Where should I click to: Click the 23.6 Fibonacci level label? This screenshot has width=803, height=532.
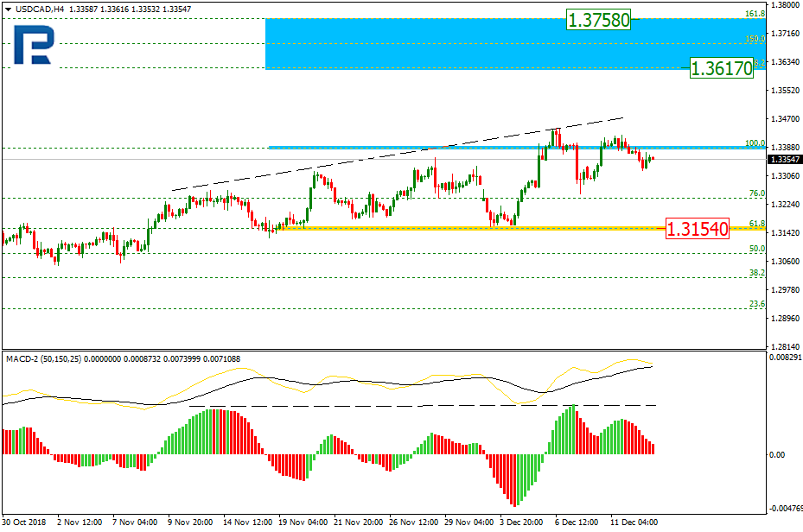point(756,304)
